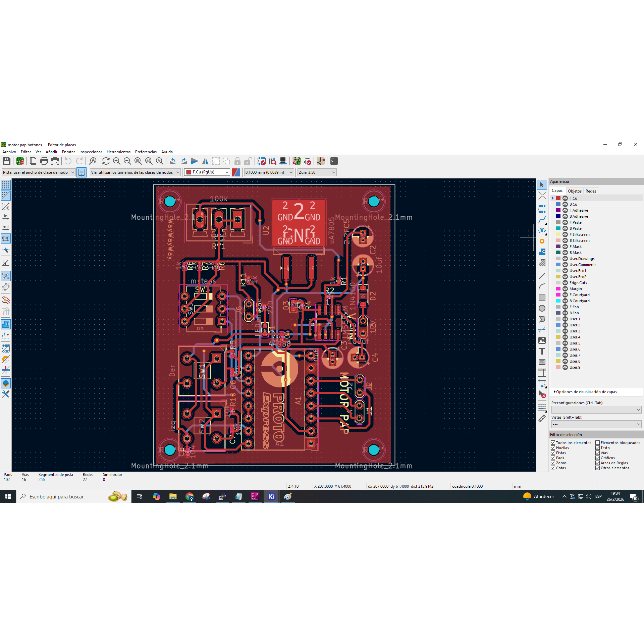This screenshot has height=644, width=644.
Task: Enable Elementos bloqueados checkbox
Action: (x=598, y=443)
